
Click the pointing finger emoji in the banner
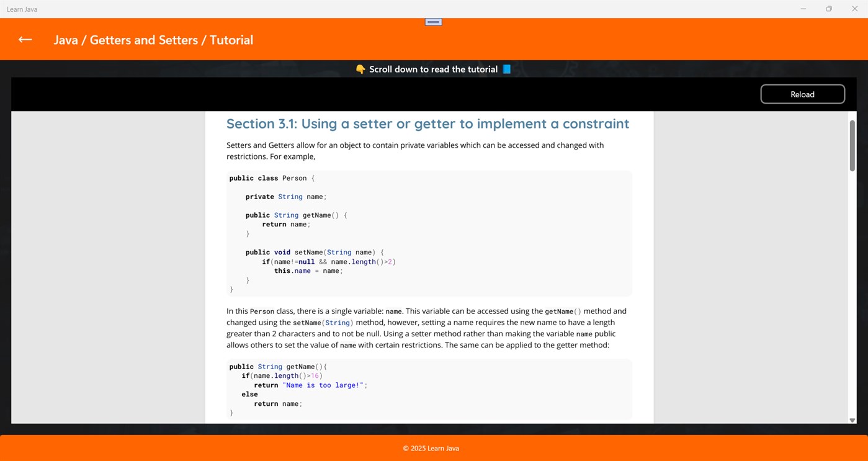tap(360, 69)
